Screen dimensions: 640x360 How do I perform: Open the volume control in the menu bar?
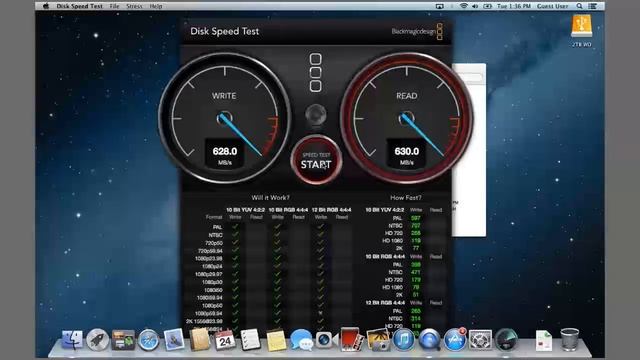475,6
